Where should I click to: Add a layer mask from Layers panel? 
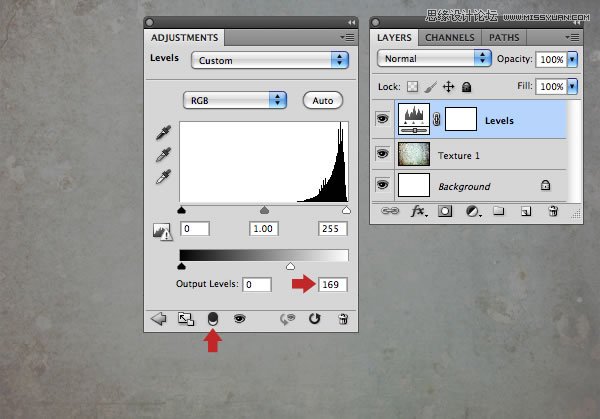click(x=444, y=212)
